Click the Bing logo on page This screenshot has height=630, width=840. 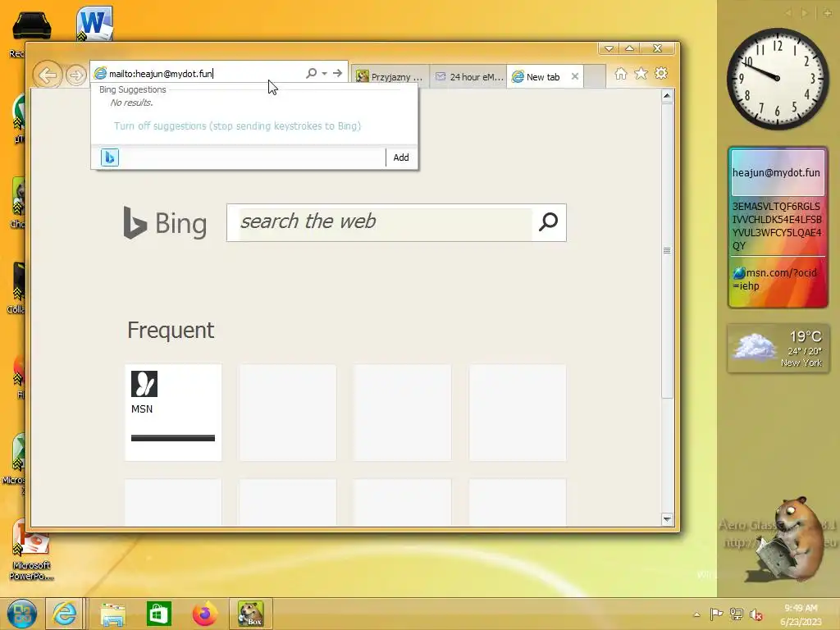164,223
